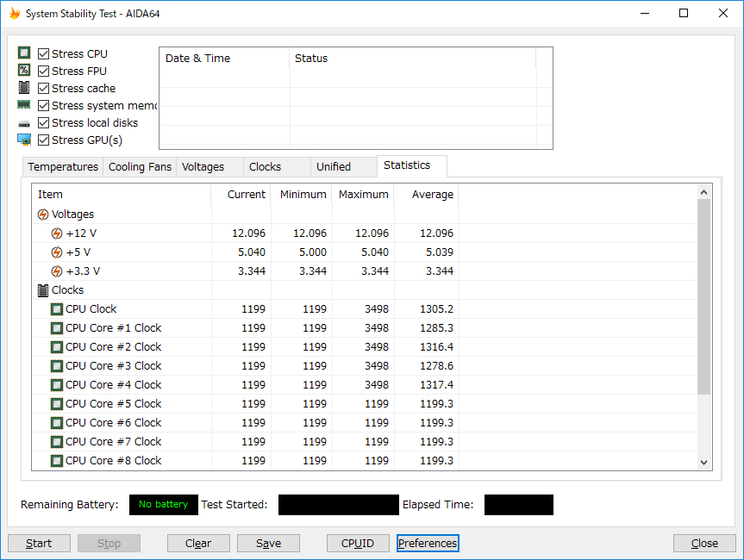Disable the Stress GPU(s) checkbox
The height and width of the screenshot is (560, 744).
(43, 140)
